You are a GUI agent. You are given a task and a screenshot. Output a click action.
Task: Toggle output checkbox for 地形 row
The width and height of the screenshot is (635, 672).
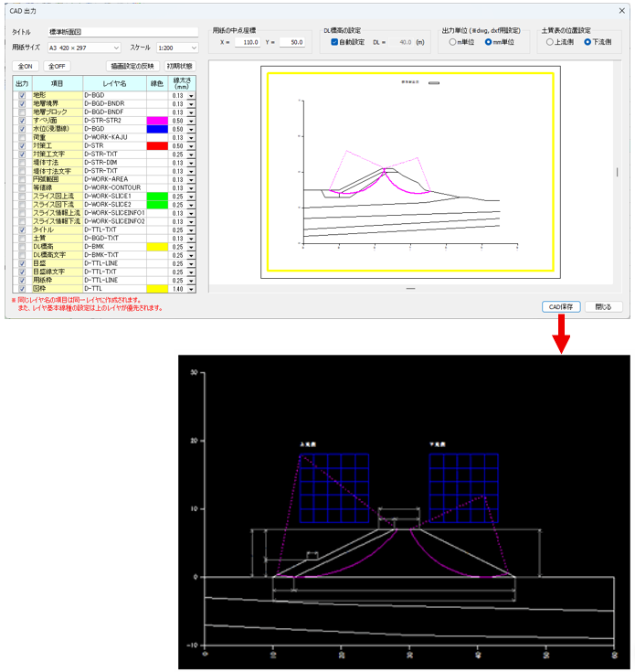22,96
